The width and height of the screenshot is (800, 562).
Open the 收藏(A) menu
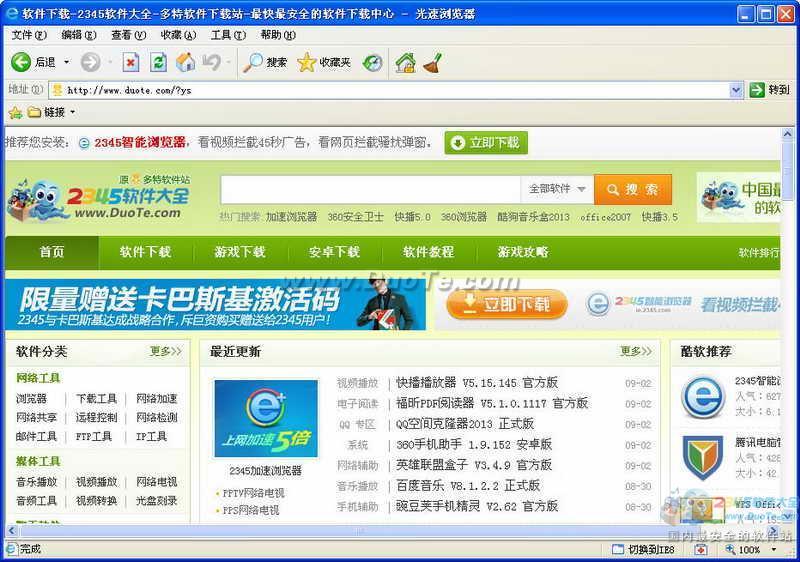(178, 35)
